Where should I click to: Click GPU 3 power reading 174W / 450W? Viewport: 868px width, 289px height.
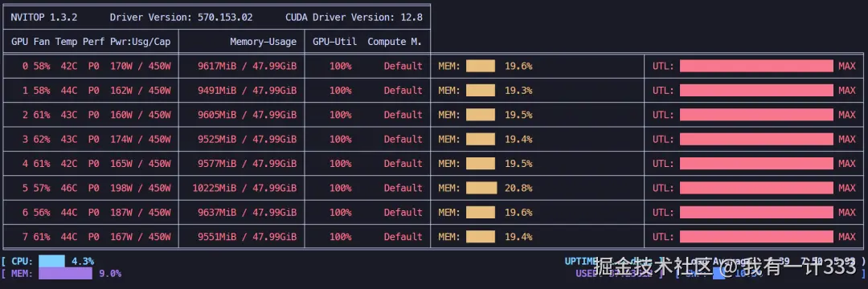pyautogui.click(x=140, y=139)
